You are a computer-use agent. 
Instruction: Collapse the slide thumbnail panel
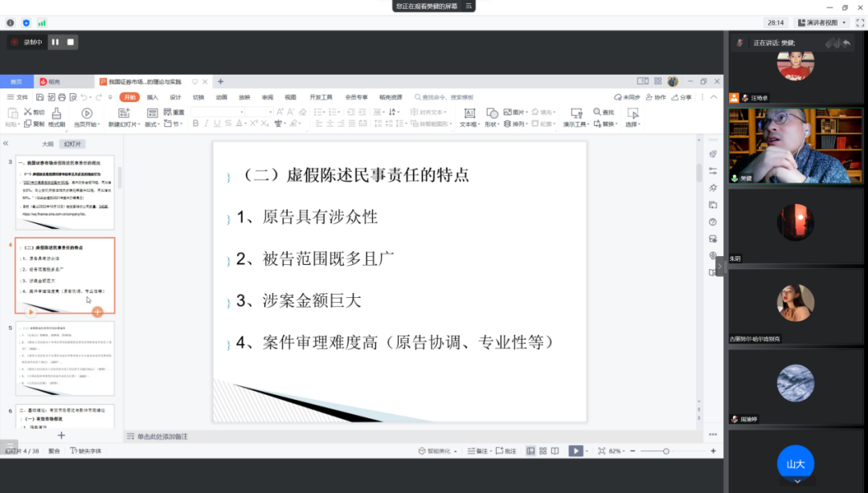tap(6, 143)
